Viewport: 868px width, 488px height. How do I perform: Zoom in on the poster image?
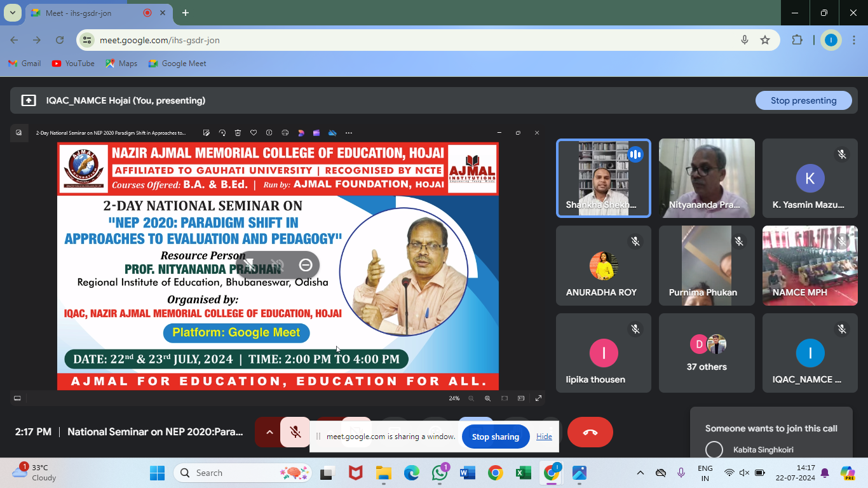tap(487, 398)
